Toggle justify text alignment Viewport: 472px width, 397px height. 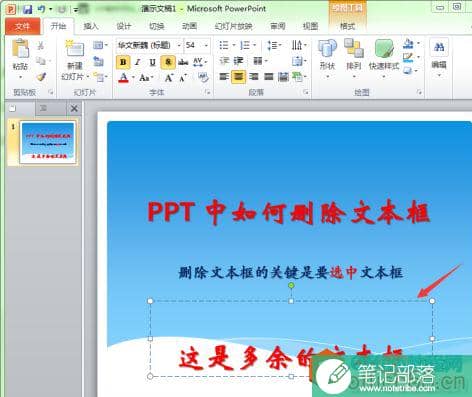269,77
